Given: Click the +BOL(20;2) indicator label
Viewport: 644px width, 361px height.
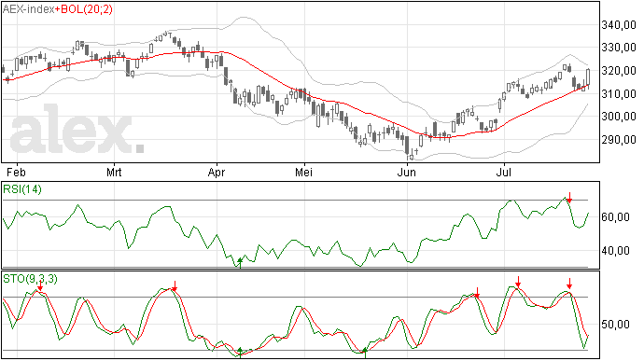Looking at the screenshot, I should 83,9.
